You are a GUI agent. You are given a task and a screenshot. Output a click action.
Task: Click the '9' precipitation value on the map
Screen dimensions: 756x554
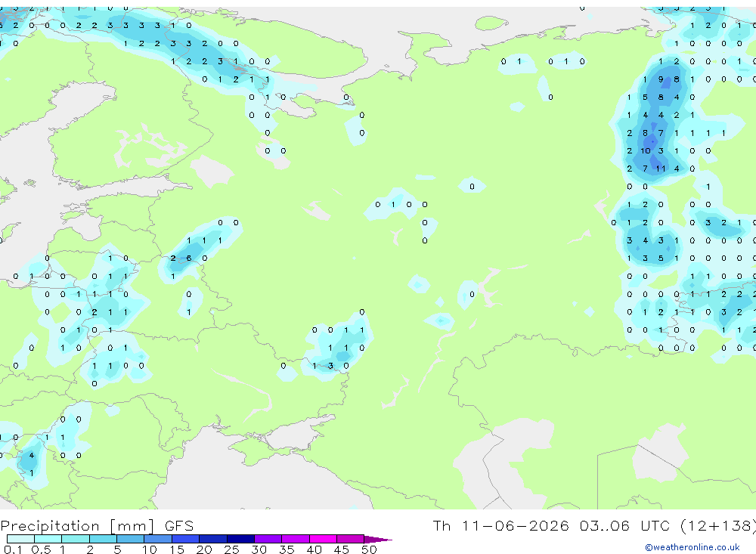pos(661,79)
